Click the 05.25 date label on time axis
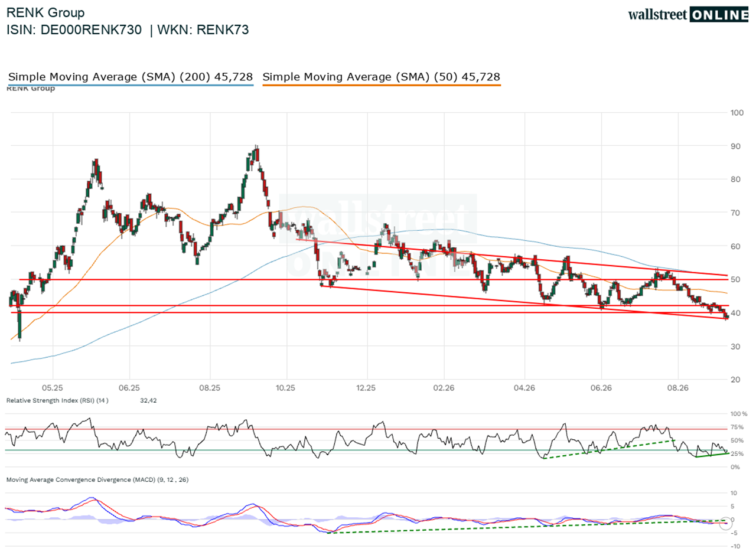This screenshot has height=555, width=756. [x=53, y=387]
